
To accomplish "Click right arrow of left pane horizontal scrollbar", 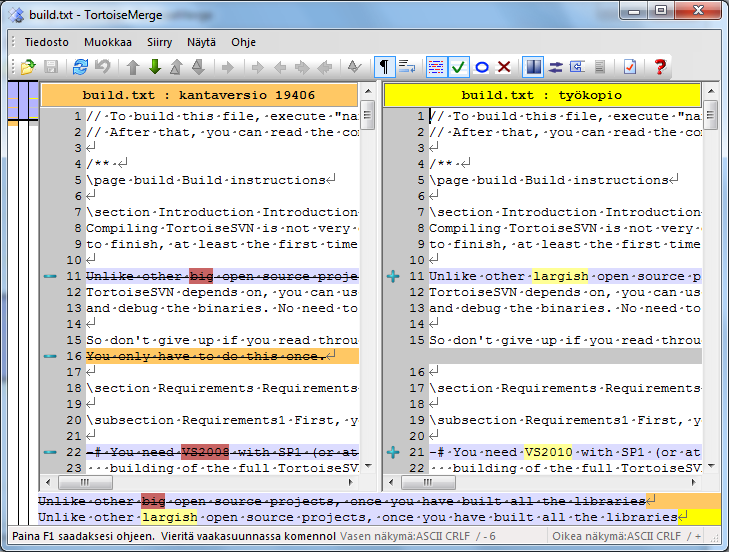I will point(351,483).
